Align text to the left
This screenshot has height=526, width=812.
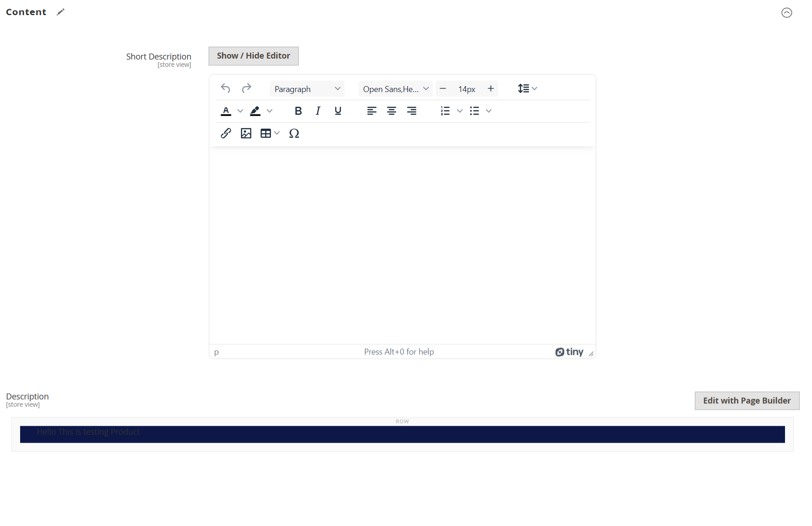tap(371, 111)
